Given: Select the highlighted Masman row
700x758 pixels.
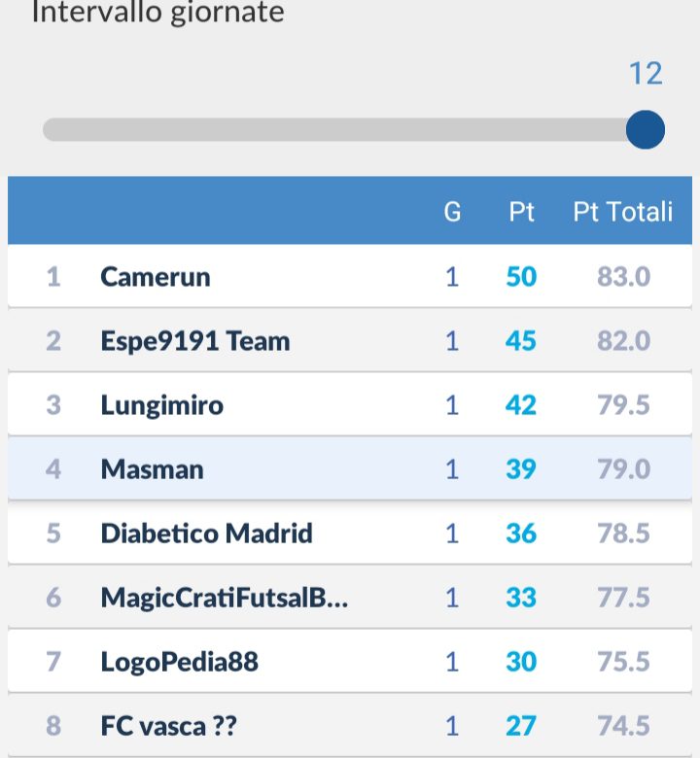Looking at the screenshot, I should pyautogui.click(x=350, y=468).
